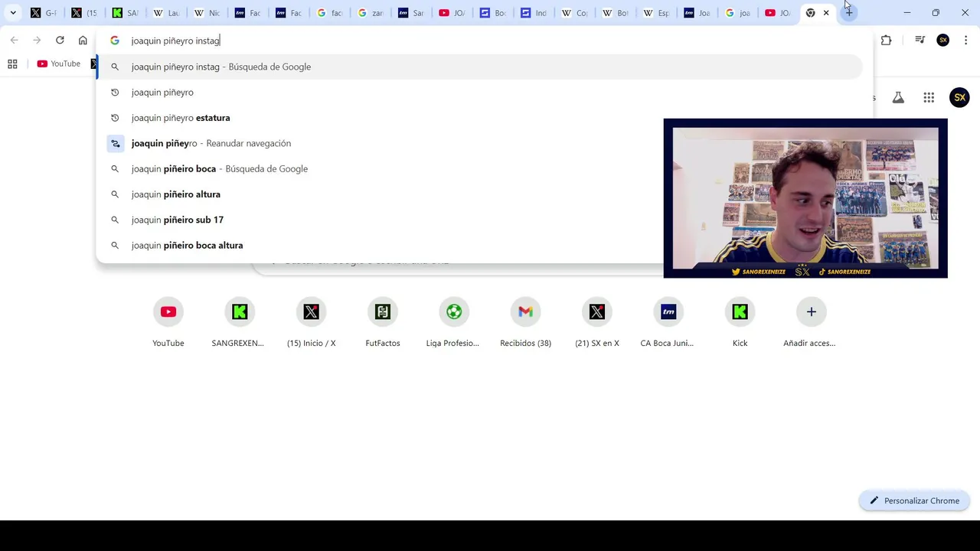This screenshot has width=980, height=551.
Task: Open the Liga Profesio... shortcut tile
Action: coord(453,324)
